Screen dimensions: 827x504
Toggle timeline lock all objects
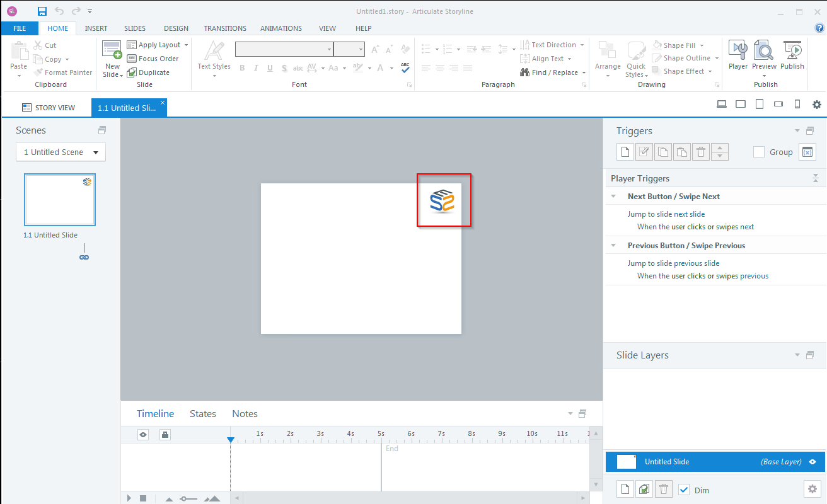[165, 434]
